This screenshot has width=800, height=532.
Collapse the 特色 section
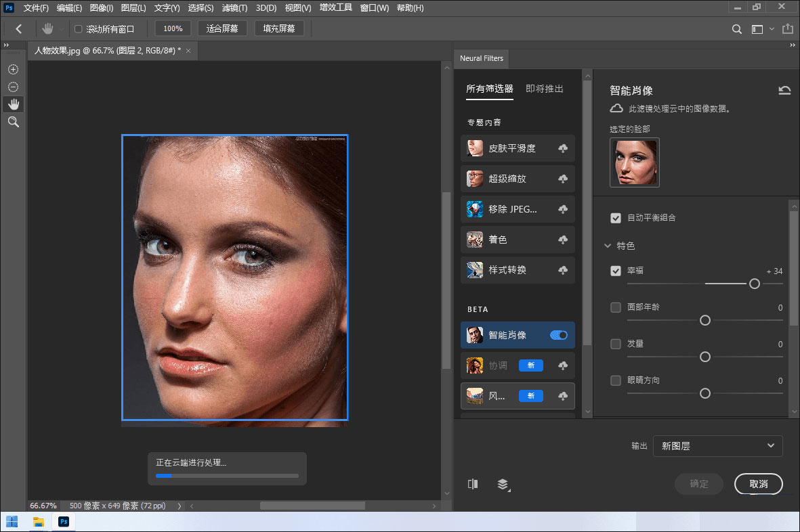tap(608, 246)
